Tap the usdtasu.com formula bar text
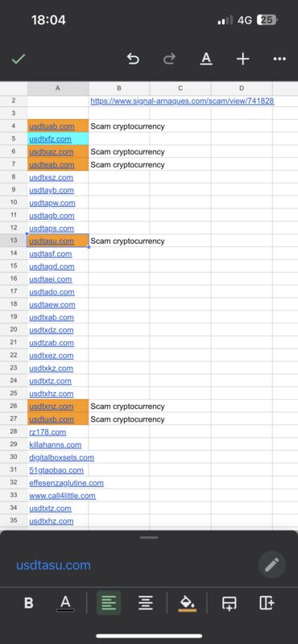298x644 pixels. [53, 565]
